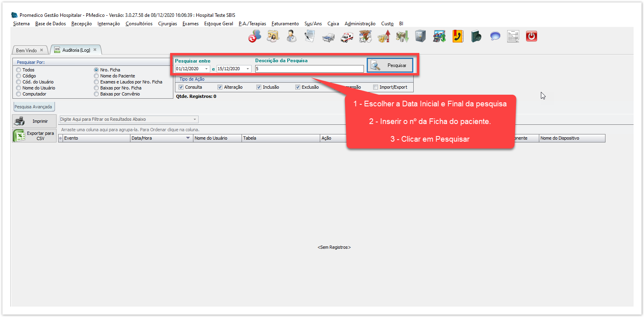
Task: Open the safe vault icon
Action: [420, 36]
